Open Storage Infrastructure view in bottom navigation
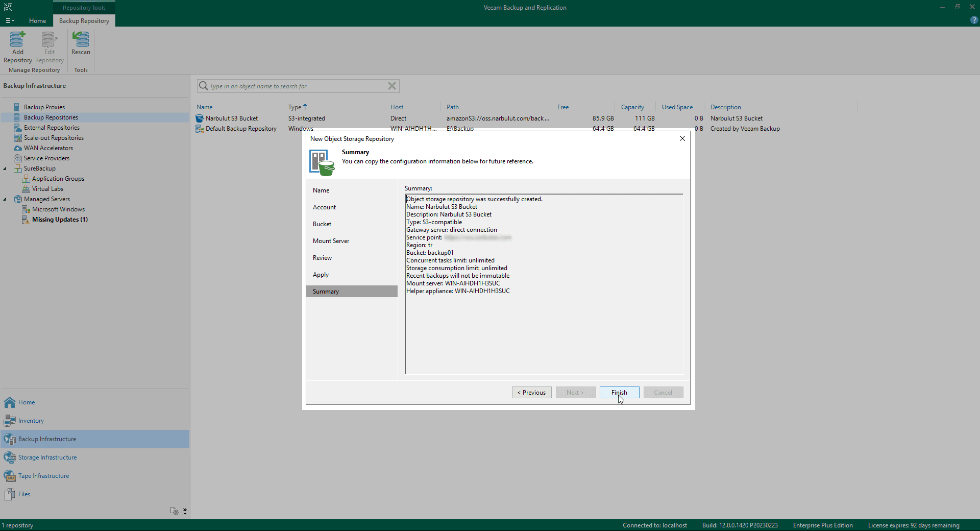980x531 pixels. point(47,457)
